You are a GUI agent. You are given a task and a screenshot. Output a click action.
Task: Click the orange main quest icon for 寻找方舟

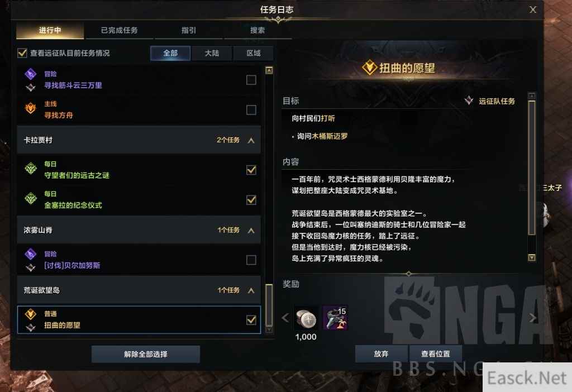31,109
